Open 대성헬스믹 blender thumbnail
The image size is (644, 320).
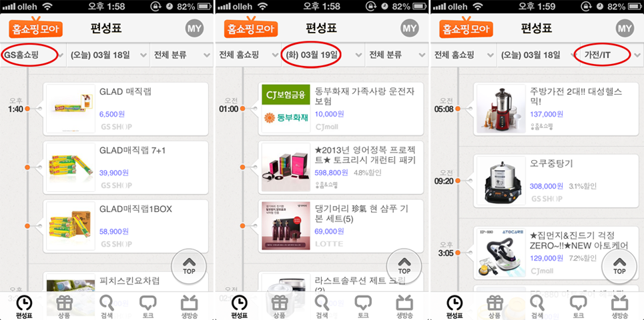click(501, 109)
